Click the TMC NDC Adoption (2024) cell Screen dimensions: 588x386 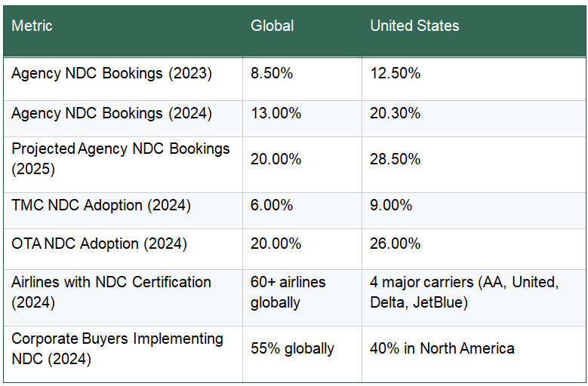coord(101,205)
